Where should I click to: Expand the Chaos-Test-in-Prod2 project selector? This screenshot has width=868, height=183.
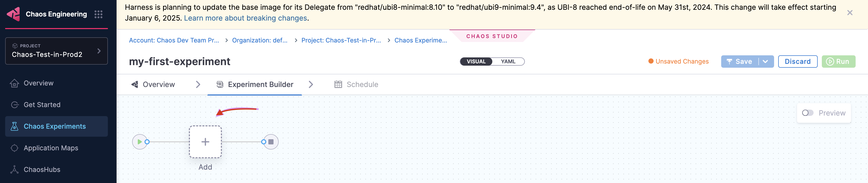pos(56,51)
